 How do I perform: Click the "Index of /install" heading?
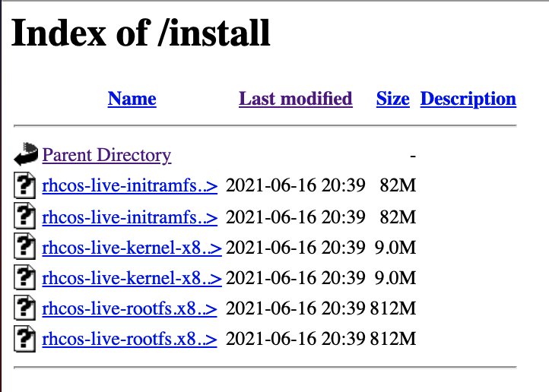click(x=141, y=33)
